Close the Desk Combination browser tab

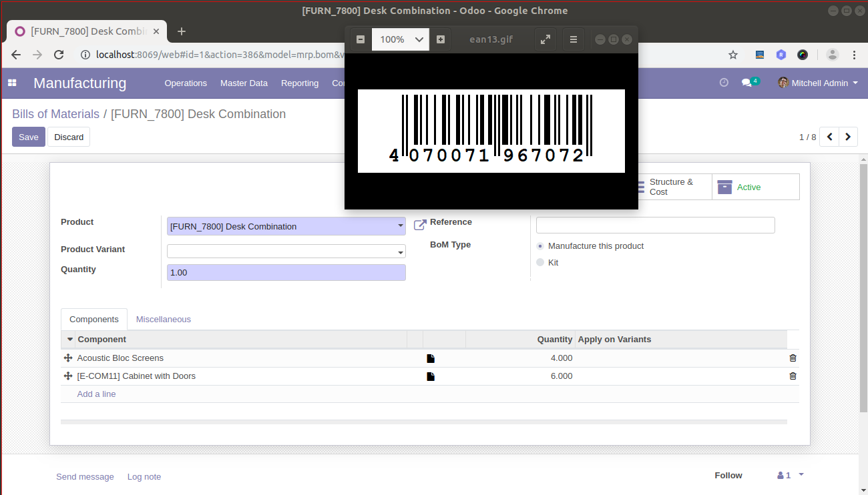point(157,31)
